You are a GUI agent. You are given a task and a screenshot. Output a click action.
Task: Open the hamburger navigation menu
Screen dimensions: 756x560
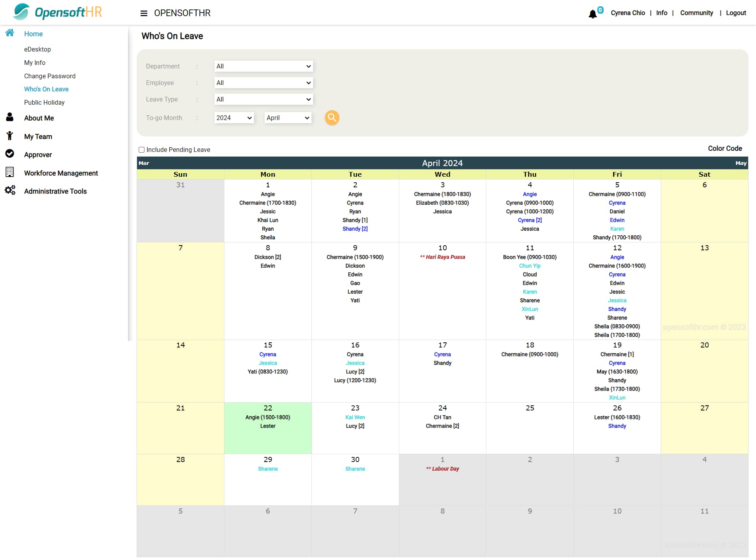(143, 13)
